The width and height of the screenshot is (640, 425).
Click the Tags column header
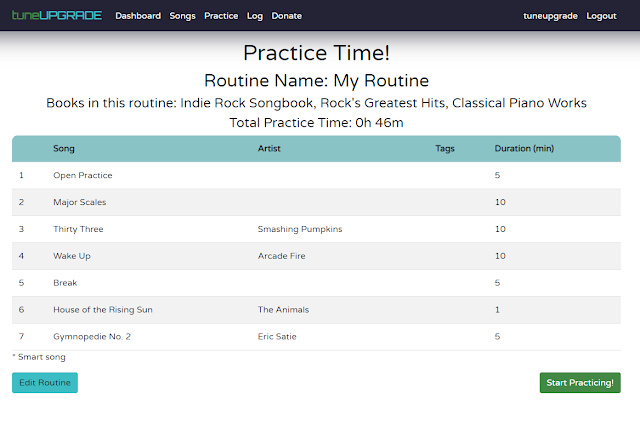tap(444, 149)
